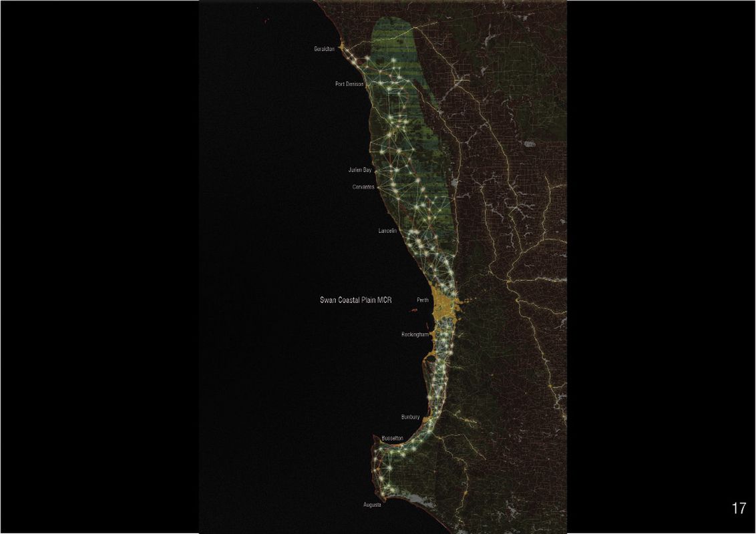Click the Swan Coastal Plain MCR title

[357, 300]
